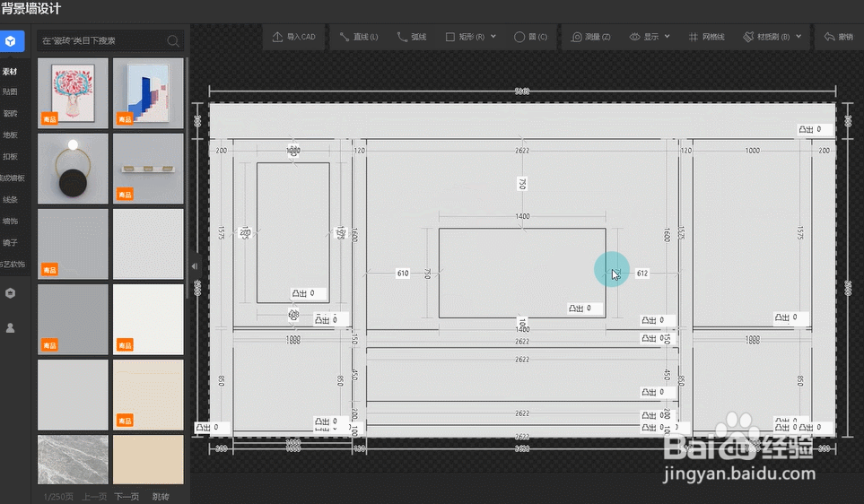Switch to the 墙饰 wall decor category
Viewport: 864px width, 504px height.
[10, 221]
